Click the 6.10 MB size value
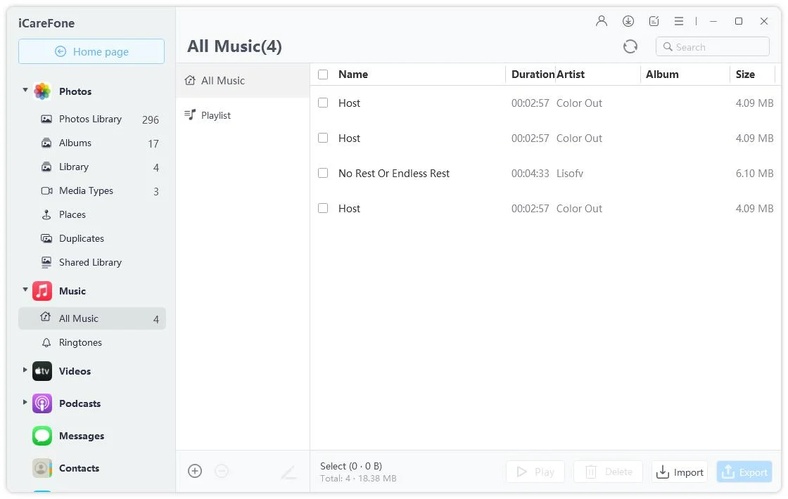The width and height of the screenshot is (788, 499). coord(754,173)
